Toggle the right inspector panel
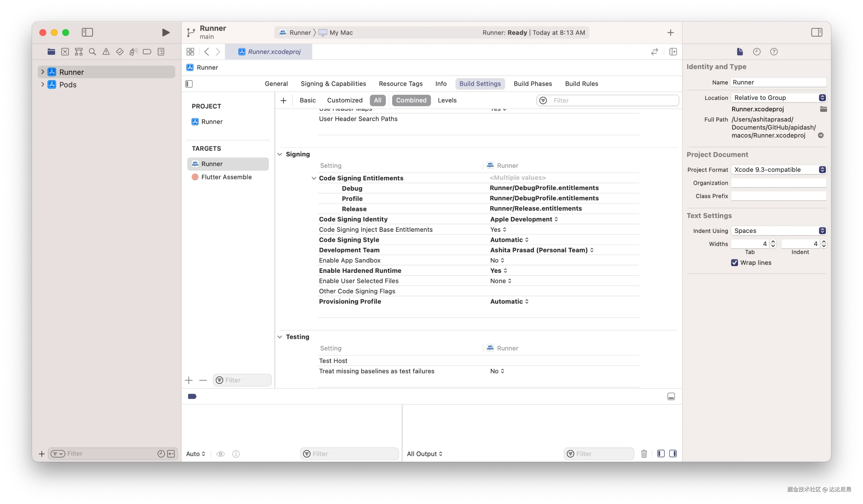 click(x=816, y=33)
